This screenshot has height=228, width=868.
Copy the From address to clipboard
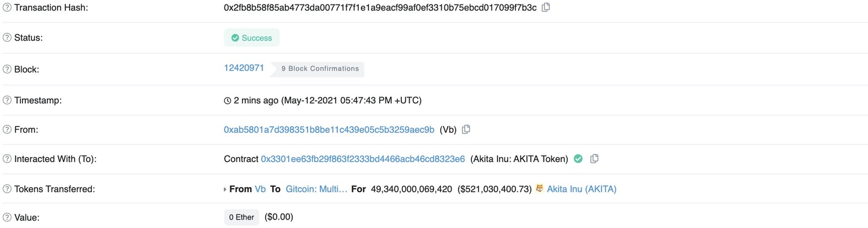tap(466, 129)
